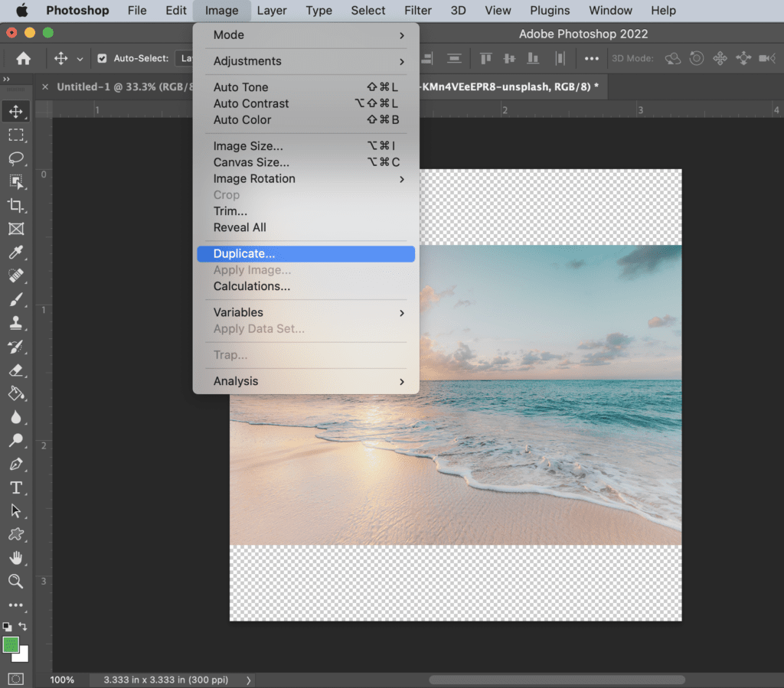Toggle Quick Mask mode icon
This screenshot has width=784, height=688.
click(15, 679)
